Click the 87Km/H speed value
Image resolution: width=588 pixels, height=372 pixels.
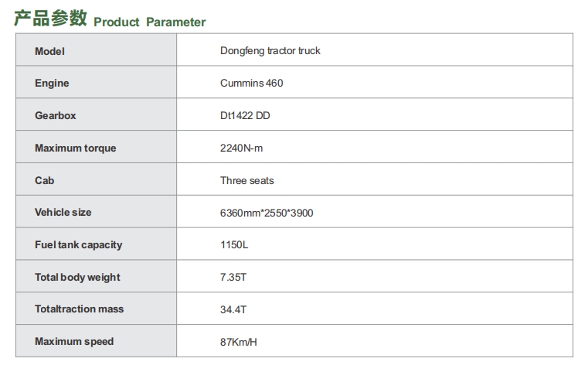(239, 342)
